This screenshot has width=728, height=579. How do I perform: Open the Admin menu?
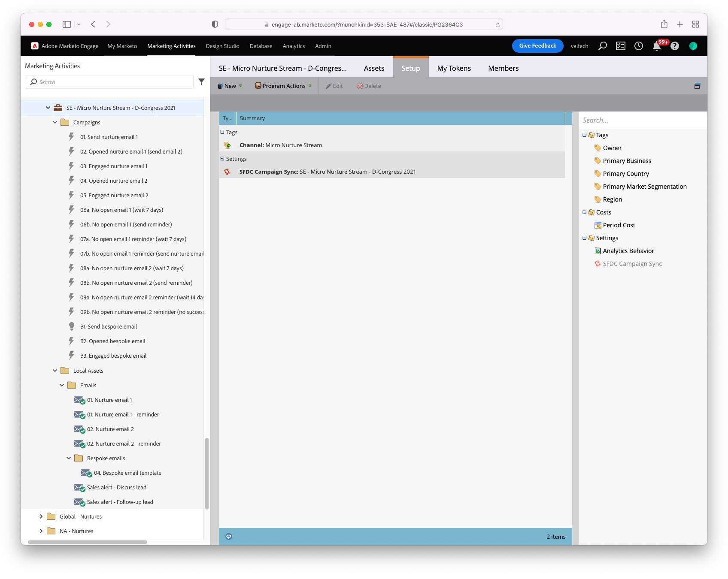point(323,46)
